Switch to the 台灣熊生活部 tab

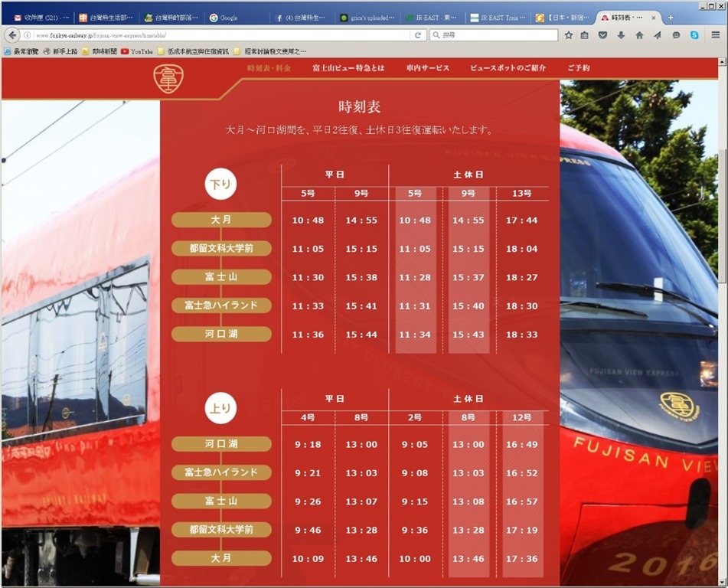click(x=106, y=18)
